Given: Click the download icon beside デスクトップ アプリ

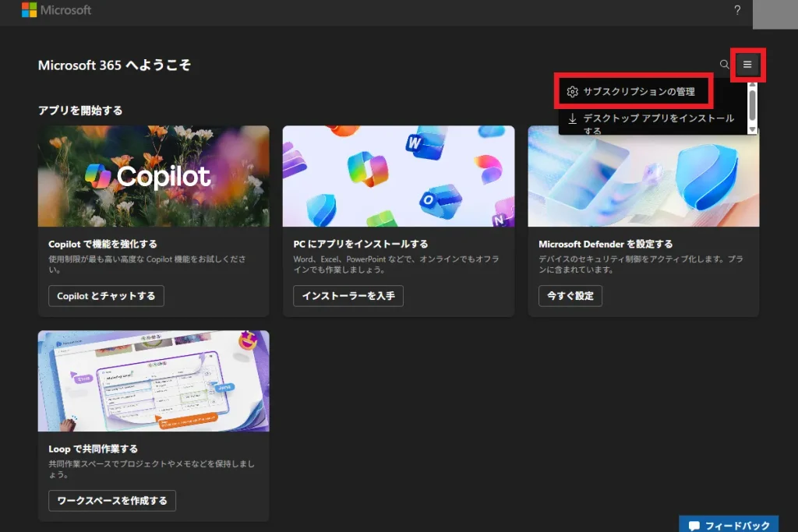Looking at the screenshot, I should point(573,118).
